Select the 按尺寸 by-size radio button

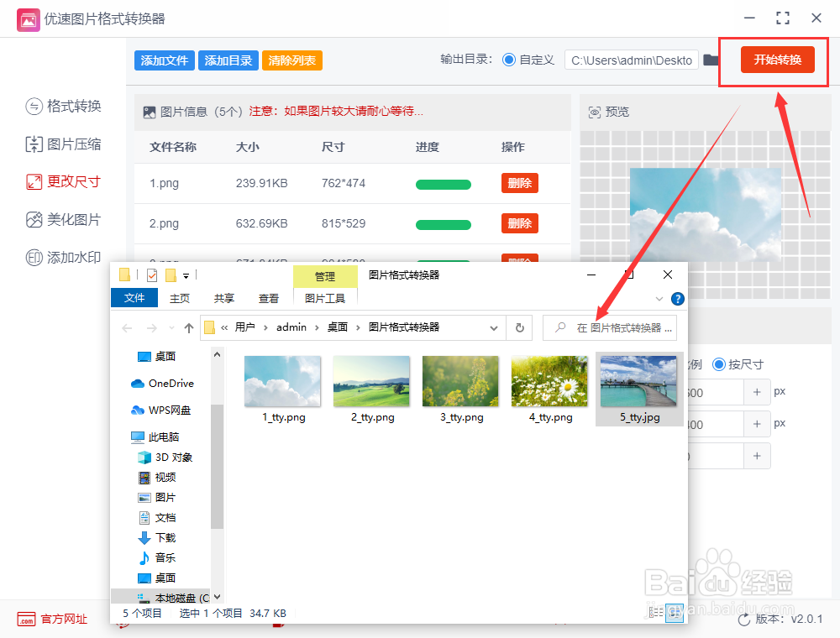coord(718,364)
